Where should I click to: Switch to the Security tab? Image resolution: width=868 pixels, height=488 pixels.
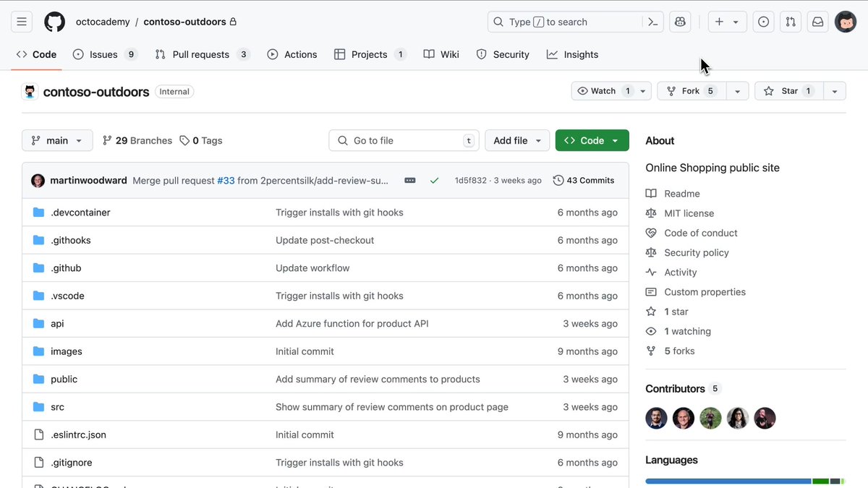point(503,54)
